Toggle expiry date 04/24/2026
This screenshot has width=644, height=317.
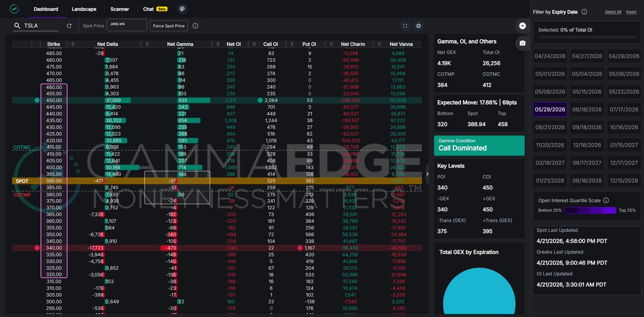[x=550, y=56]
